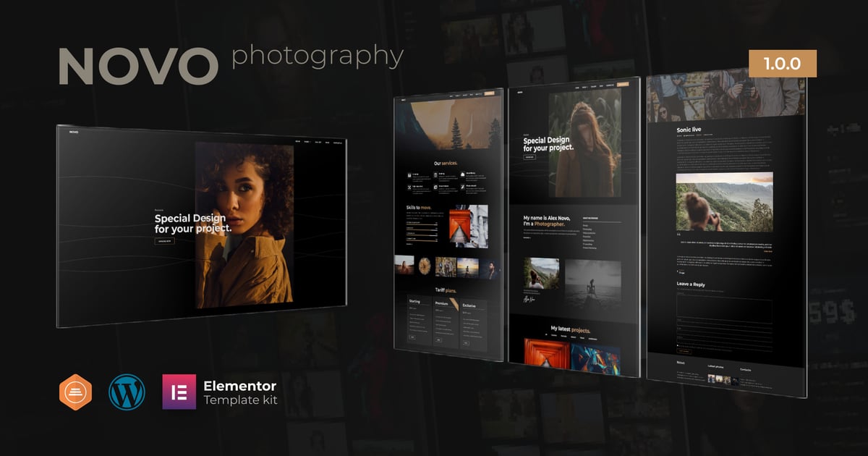This screenshot has width=868, height=456.
Task: Open the mountain landscape photo in blog post
Action: [x=724, y=201]
